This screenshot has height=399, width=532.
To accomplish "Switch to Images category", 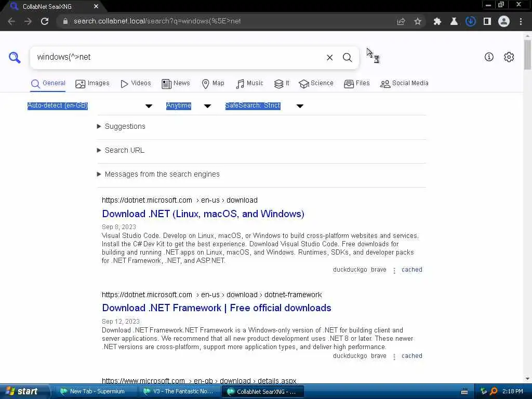I will 92,84.
